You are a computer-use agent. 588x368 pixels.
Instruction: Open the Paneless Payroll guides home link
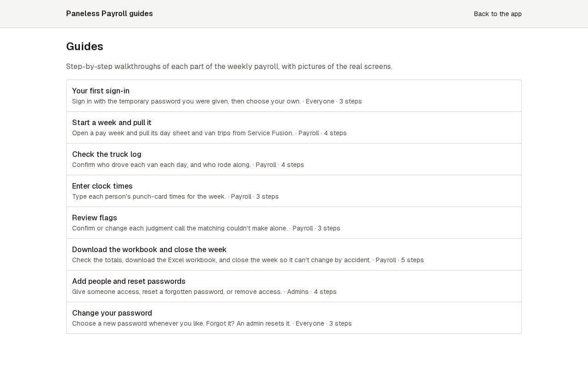click(109, 14)
